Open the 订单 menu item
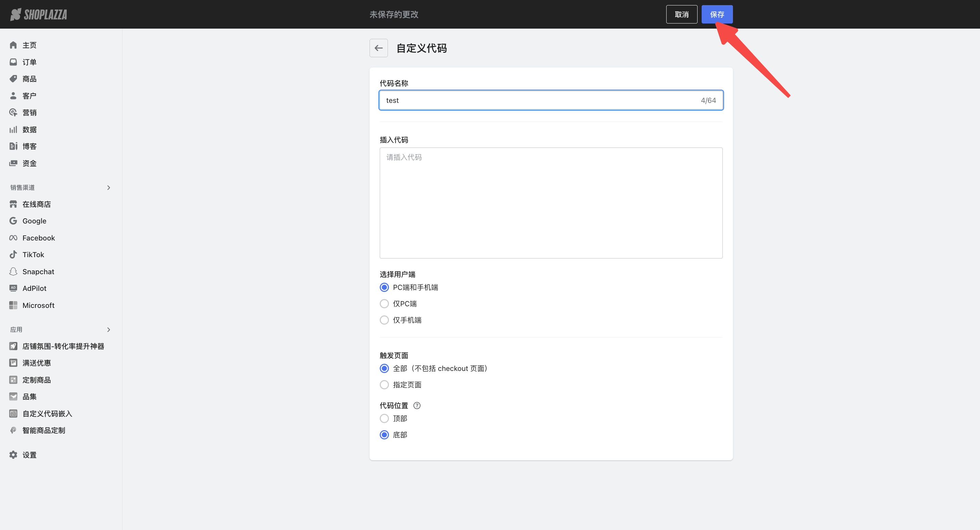This screenshot has width=980, height=530. click(x=29, y=62)
